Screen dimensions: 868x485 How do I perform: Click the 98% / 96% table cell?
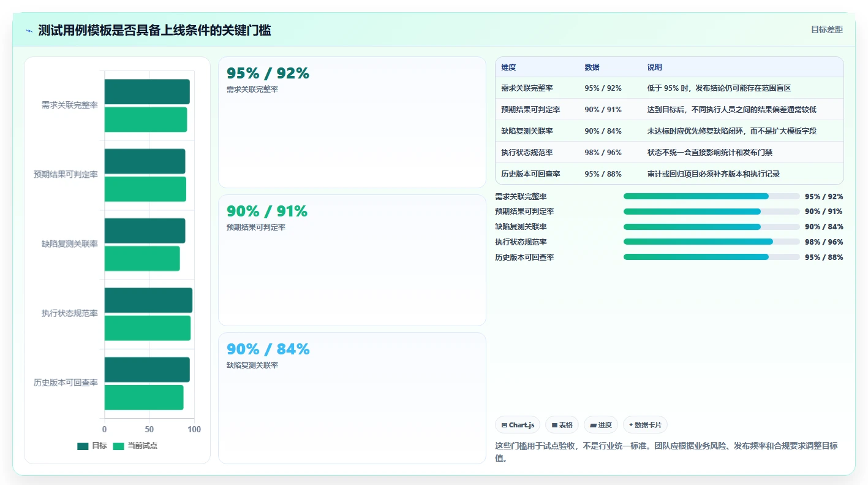pyautogui.click(x=603, y=153)
